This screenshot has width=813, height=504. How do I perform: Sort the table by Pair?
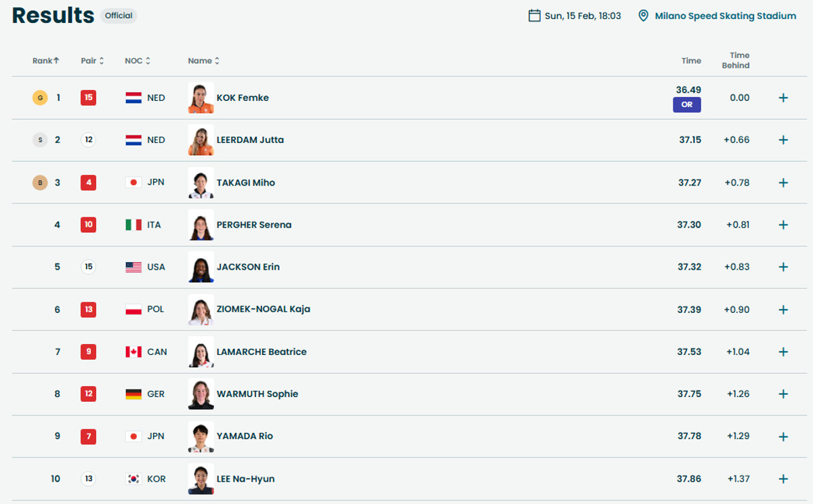coord(92,61)
